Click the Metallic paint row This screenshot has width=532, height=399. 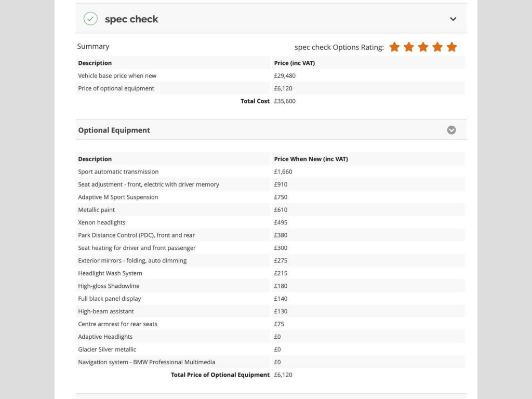coord(97,210)
